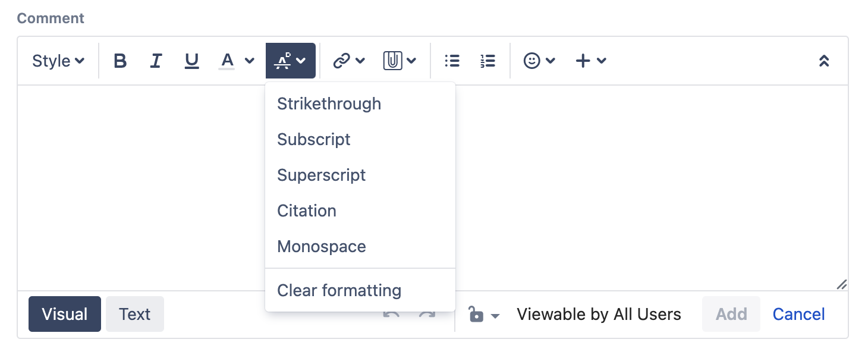Open the text color dropdown arrow
The height and width of the screenshot is (358, 868).
[250, 61]
